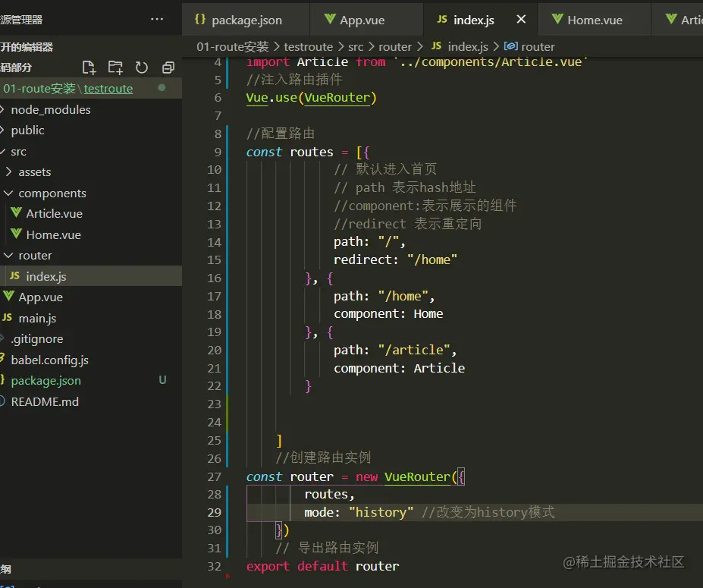The image size is (703, 588).
Task: Click the 'const routes' declaration text
Action: coord(290,152)
